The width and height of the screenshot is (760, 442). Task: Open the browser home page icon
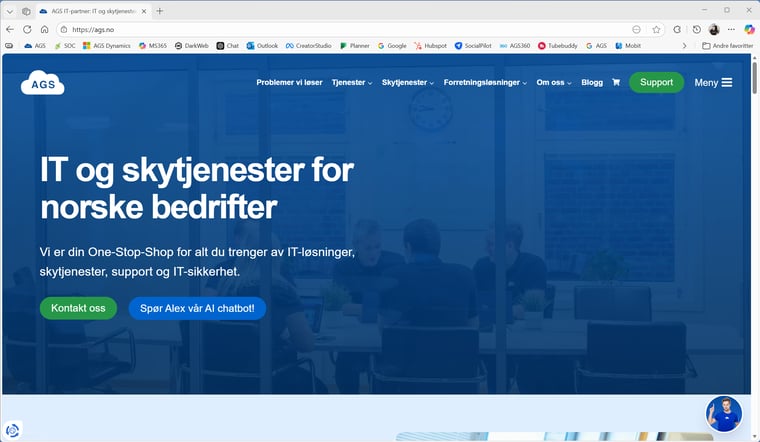click(x=45, y=30)
